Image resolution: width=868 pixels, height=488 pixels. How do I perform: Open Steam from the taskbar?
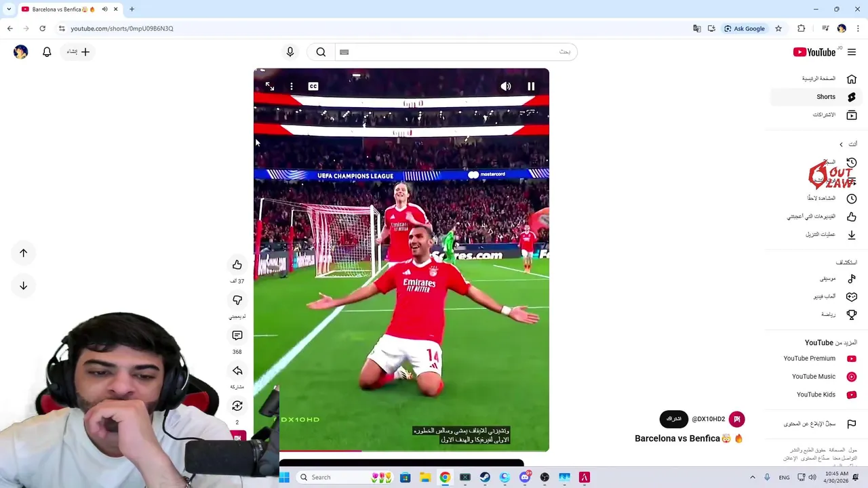click(485, 477)
